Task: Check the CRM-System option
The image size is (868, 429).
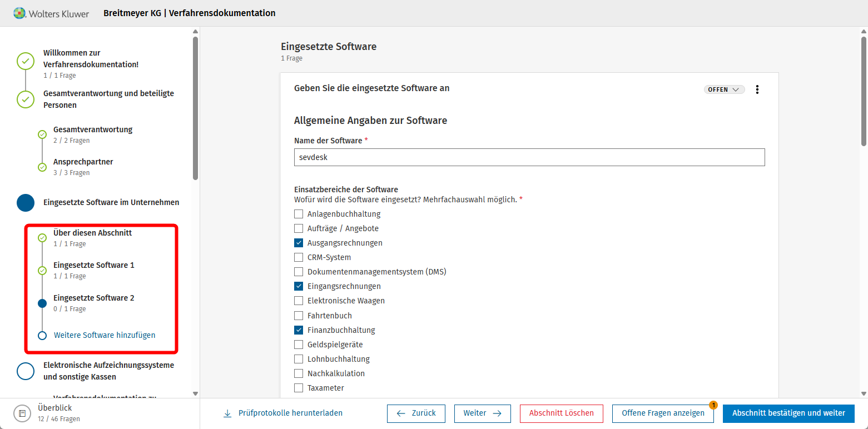Action: click(299, 257)
